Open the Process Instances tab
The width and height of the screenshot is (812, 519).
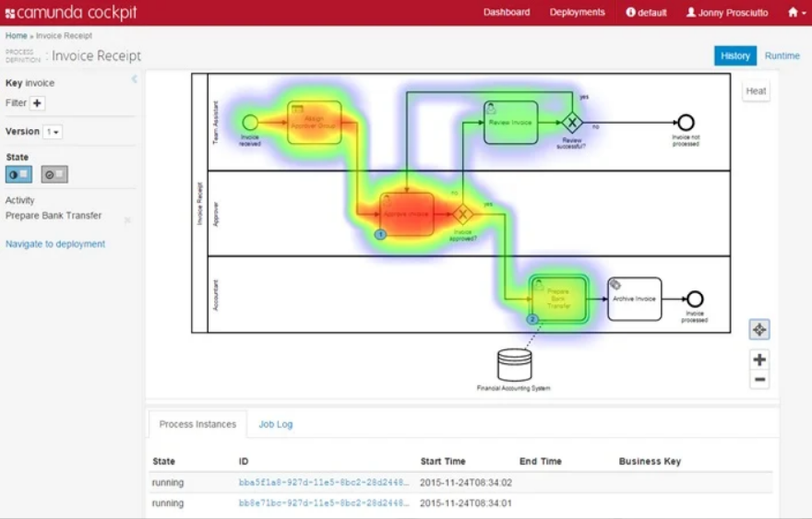[197, 424]
